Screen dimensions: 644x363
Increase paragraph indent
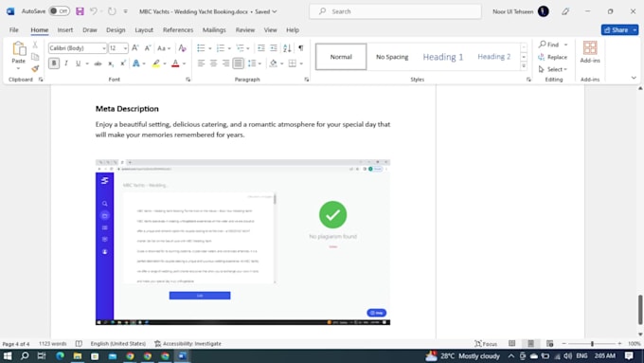274,48
